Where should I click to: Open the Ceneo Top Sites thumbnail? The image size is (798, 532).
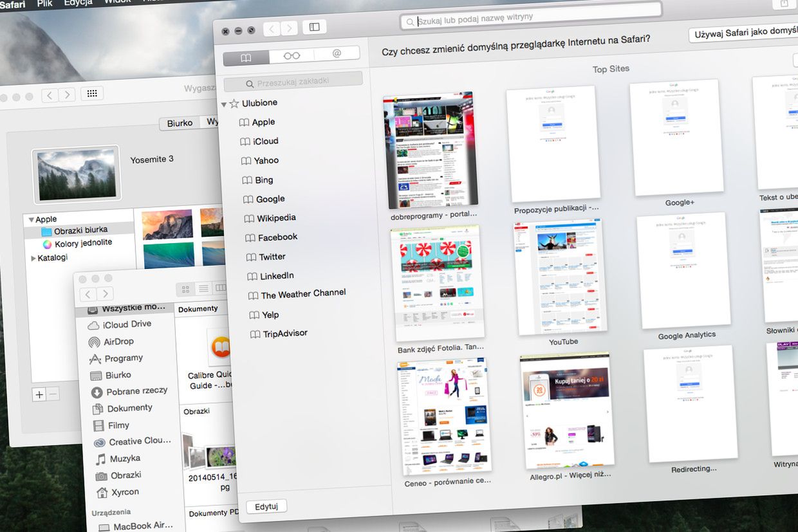pos(444,418)
